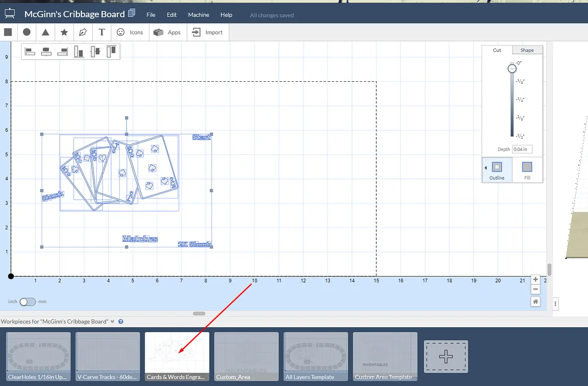Choose the pen drawing tool
Screen dimensions: 588x386
coord(83,32)
